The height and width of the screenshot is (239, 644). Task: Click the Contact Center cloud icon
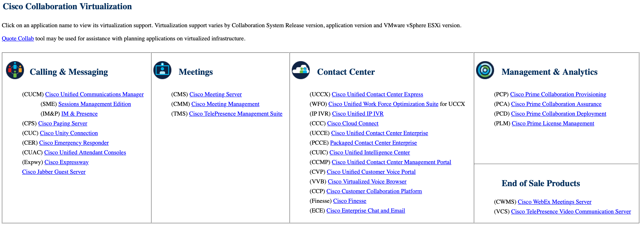[301, 70]
